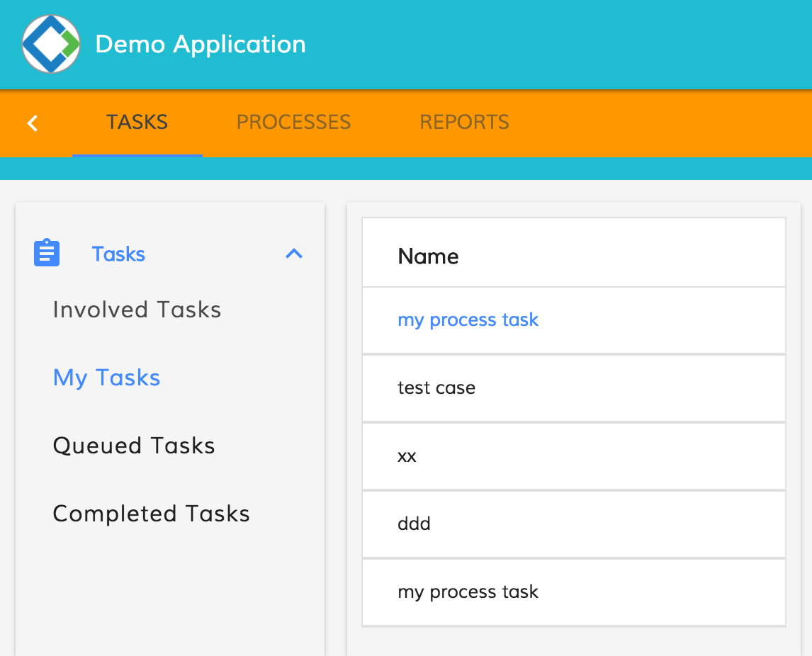Image resolution: width=812 pixels, height=656 pixels.
Task: Collapse the Tasks section with the chevron
Action: [294, 254]
